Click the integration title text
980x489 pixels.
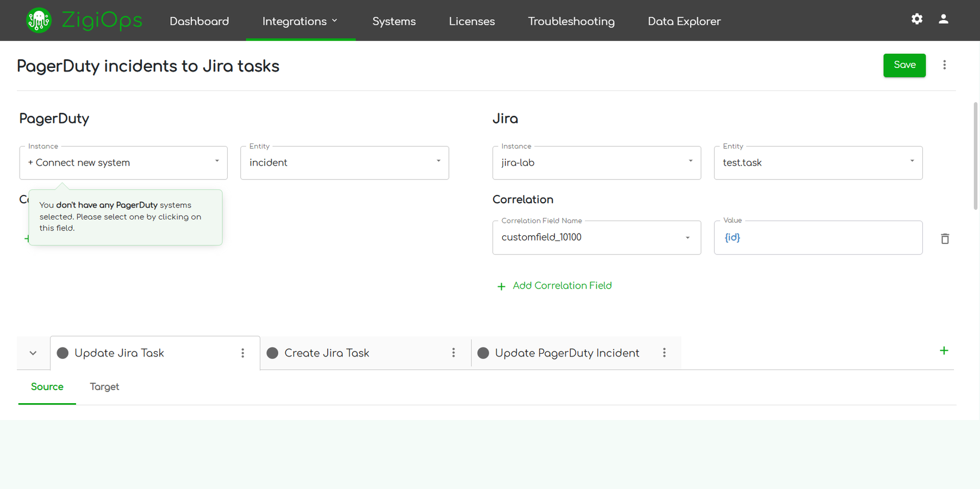point(148,66)
